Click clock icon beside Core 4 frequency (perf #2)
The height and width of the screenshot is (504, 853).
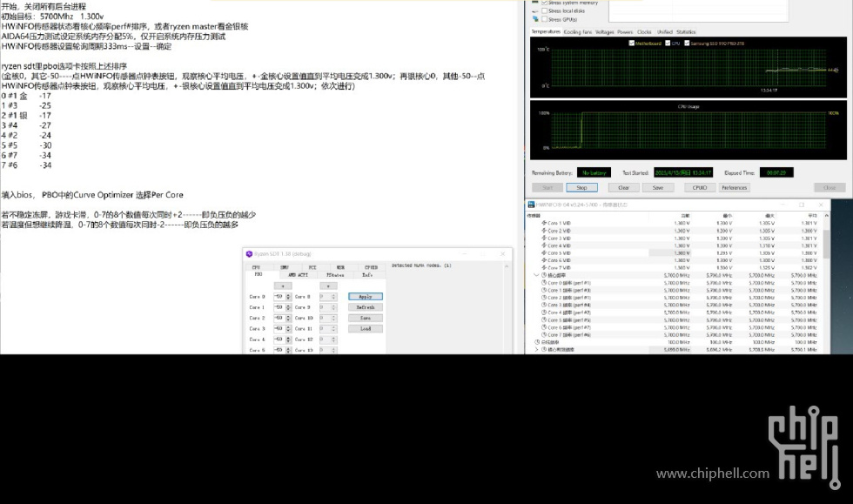pyautogui.click(x=543, y=312)
